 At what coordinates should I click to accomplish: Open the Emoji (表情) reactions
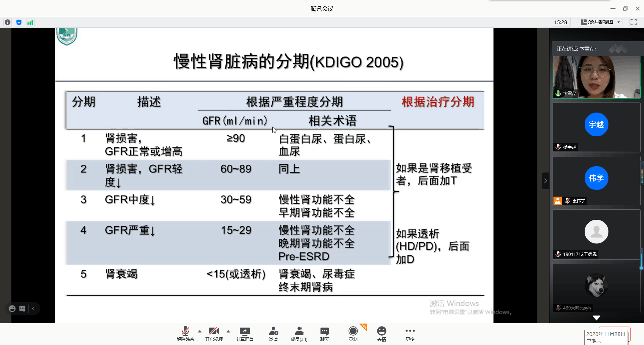pyautogui.click(x=381, y=334)
